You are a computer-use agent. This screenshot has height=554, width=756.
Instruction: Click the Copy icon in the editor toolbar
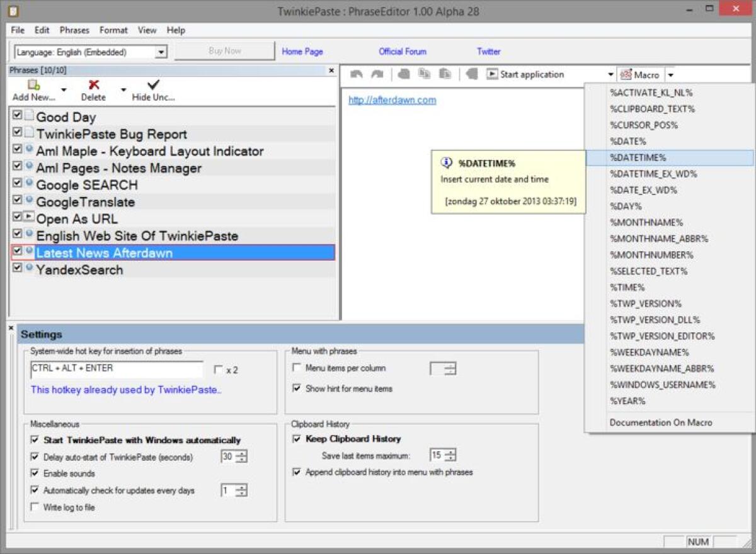[x=424, y=74]
